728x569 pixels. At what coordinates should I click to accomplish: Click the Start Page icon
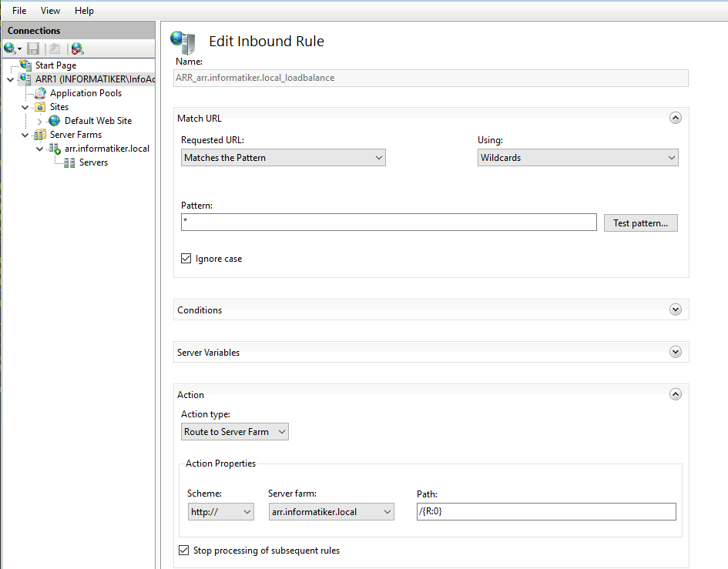(x=25, y=65)
